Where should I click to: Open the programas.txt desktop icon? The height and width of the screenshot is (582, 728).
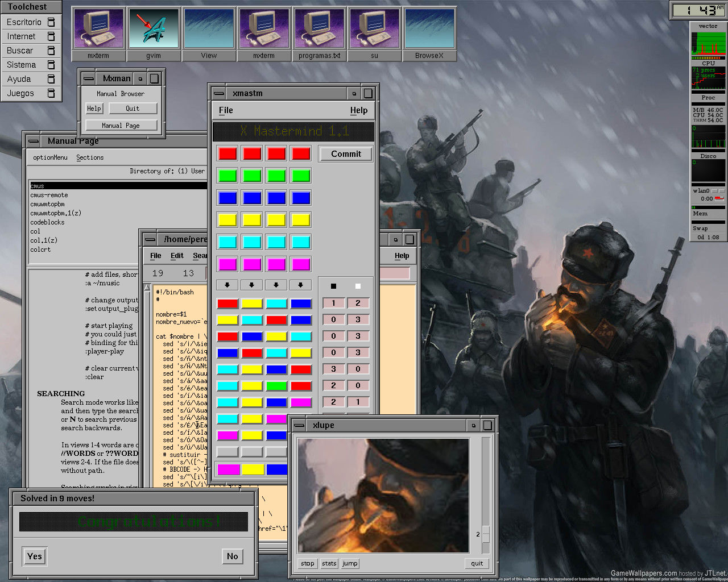click(319, 34)
